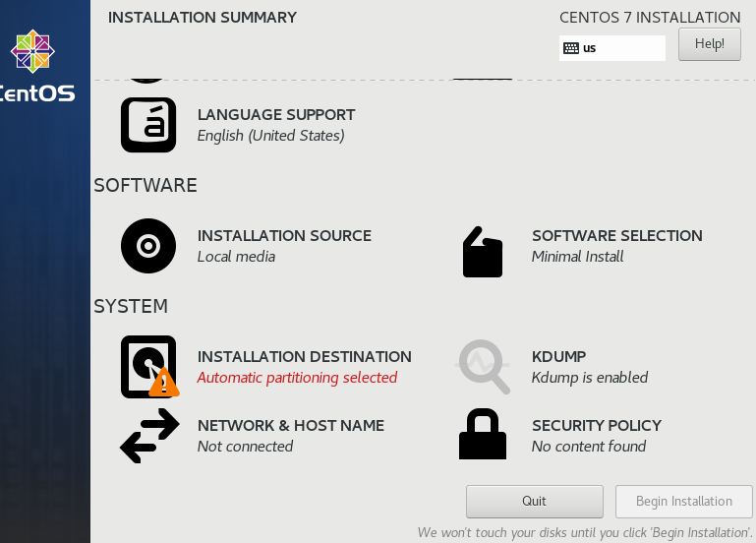Select the 'us' keyboard layout indicator
Image resolution: width=756 pixels, height=543 pixels.
[x=612, y=48]
